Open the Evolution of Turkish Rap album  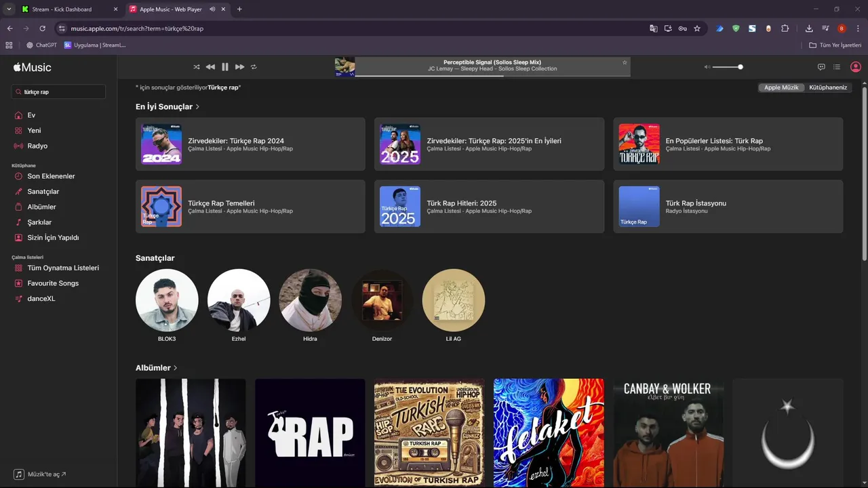(x=429, y=433)
